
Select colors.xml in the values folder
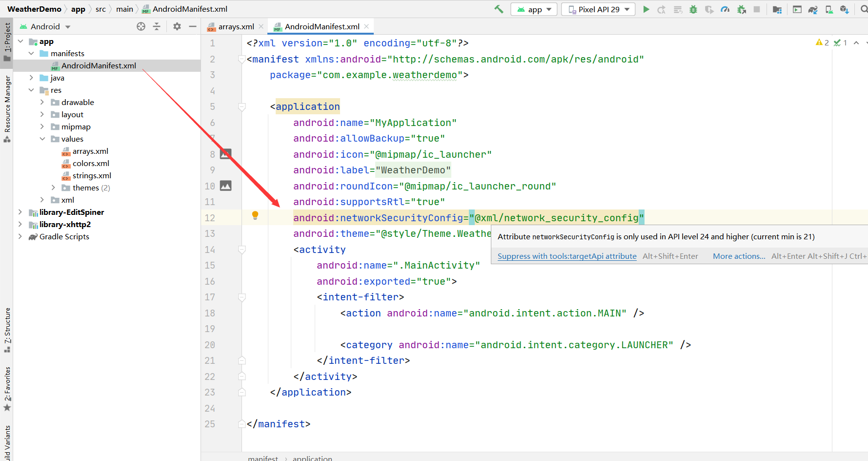(x=90, y=163)
